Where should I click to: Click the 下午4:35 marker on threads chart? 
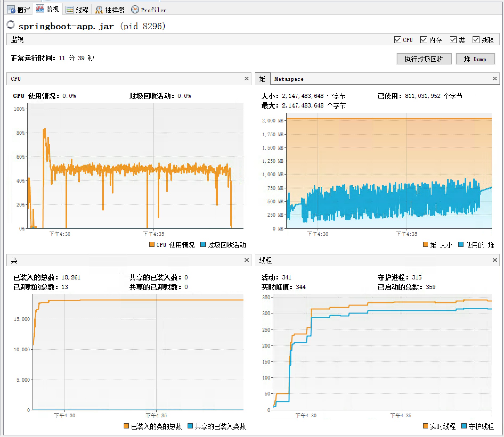pos(401,415)
